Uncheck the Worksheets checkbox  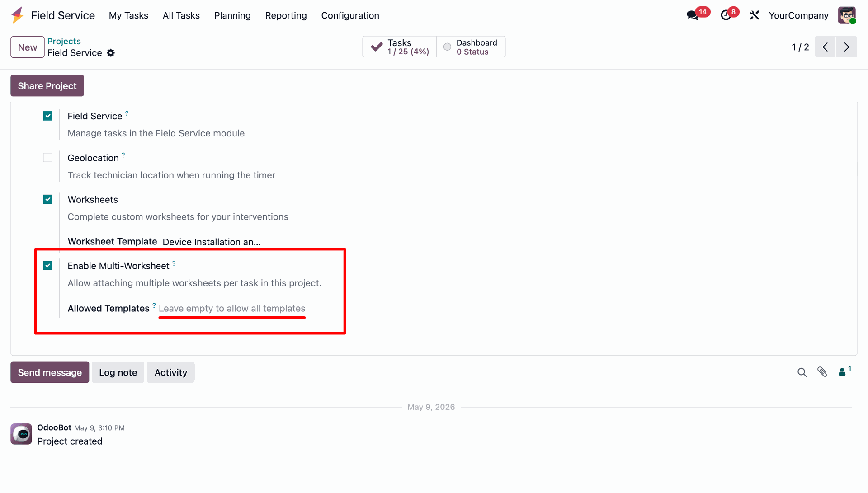click(48, 199)
